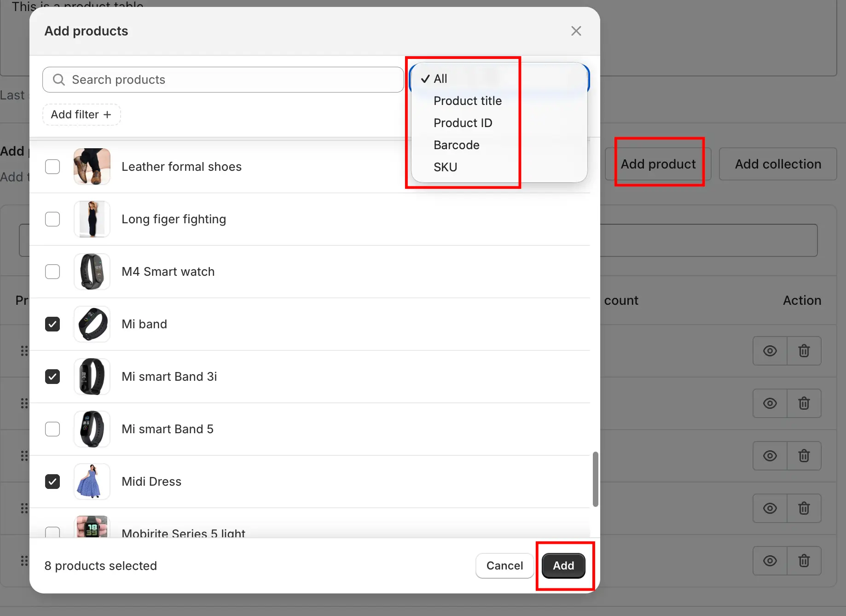Uncheck the Mi band checkbox

(x=52, y=324)
